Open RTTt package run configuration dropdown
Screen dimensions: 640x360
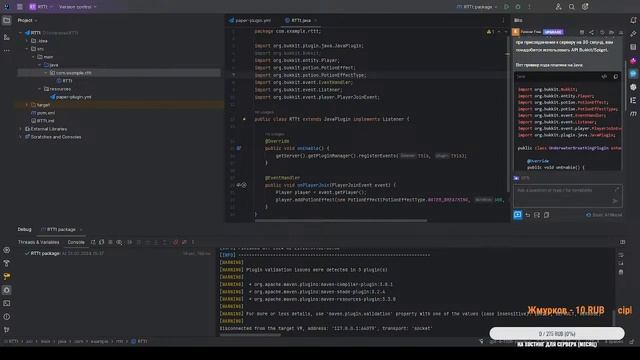[477, 7]
